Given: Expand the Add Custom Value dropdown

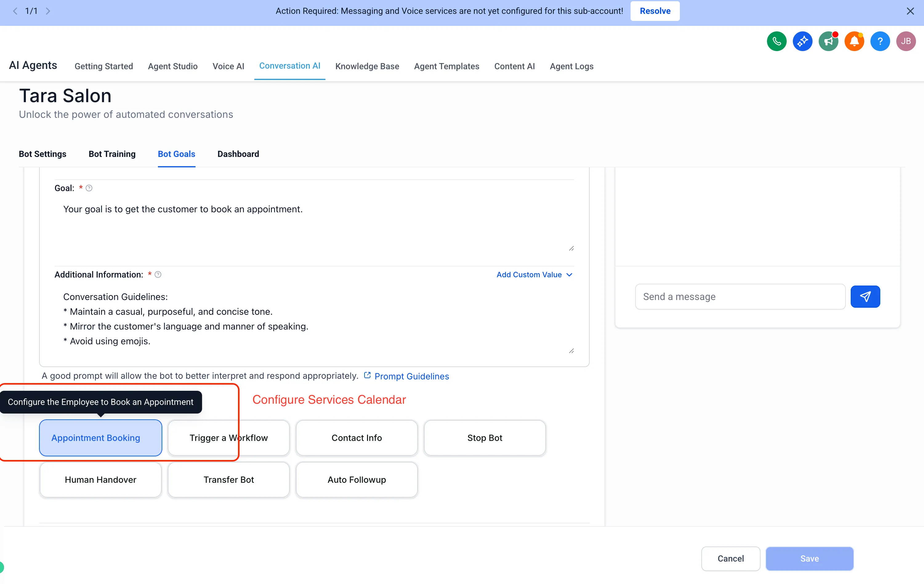Looking at the screenshot, I should [x=534, y=274].
